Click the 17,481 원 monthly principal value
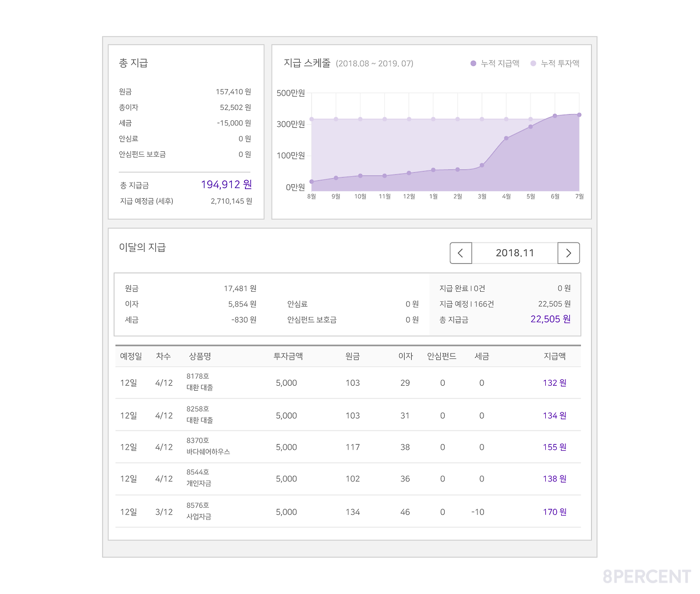Image resolution: width=700 pixels, height=594 pixels. pyautogui.click(x=240, y=289)
